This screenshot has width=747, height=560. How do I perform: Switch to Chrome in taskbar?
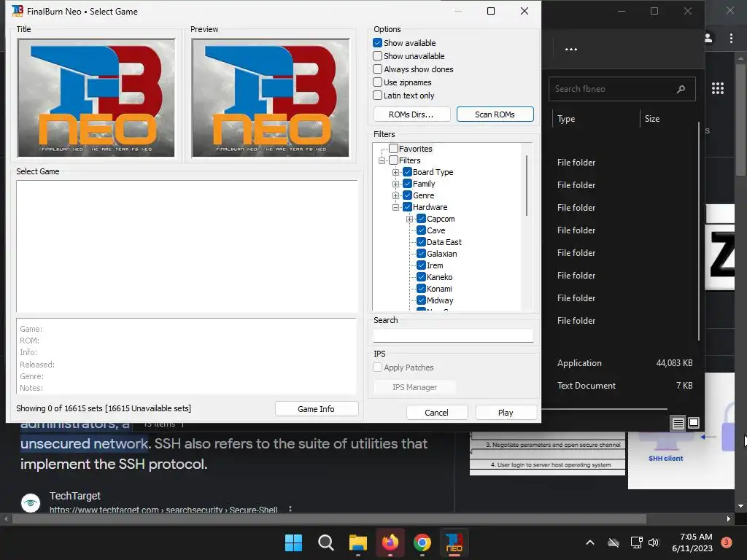pos(422,542)
